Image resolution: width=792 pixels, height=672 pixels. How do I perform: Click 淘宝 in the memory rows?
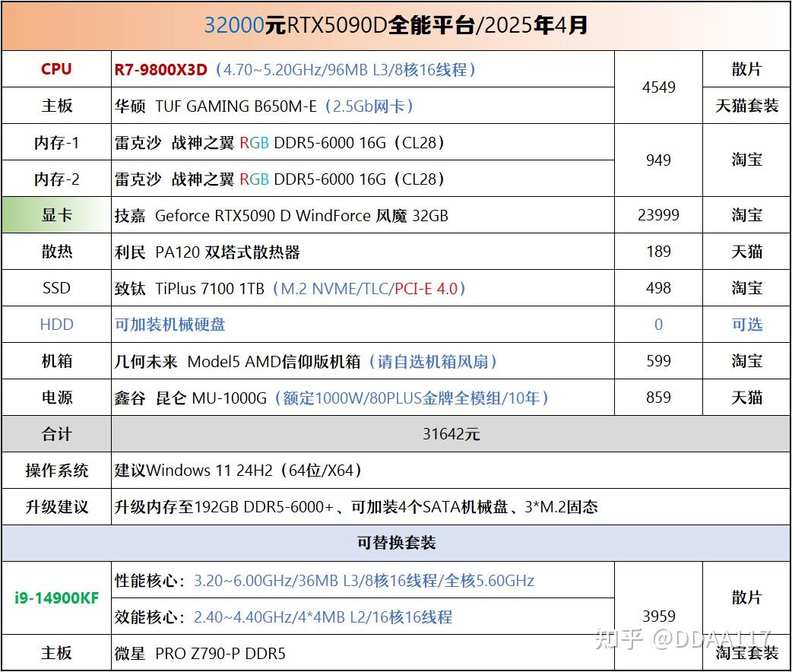tap(746, 160)
